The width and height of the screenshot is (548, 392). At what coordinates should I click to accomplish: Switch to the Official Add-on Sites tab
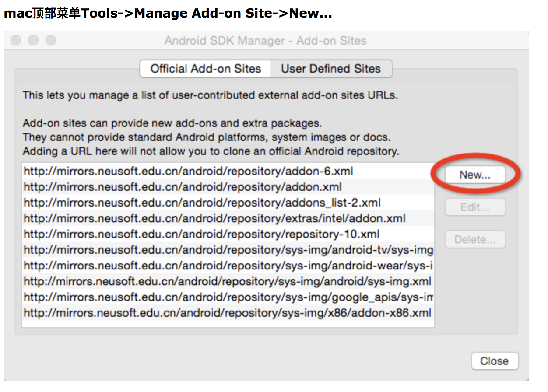coord(205,69)
